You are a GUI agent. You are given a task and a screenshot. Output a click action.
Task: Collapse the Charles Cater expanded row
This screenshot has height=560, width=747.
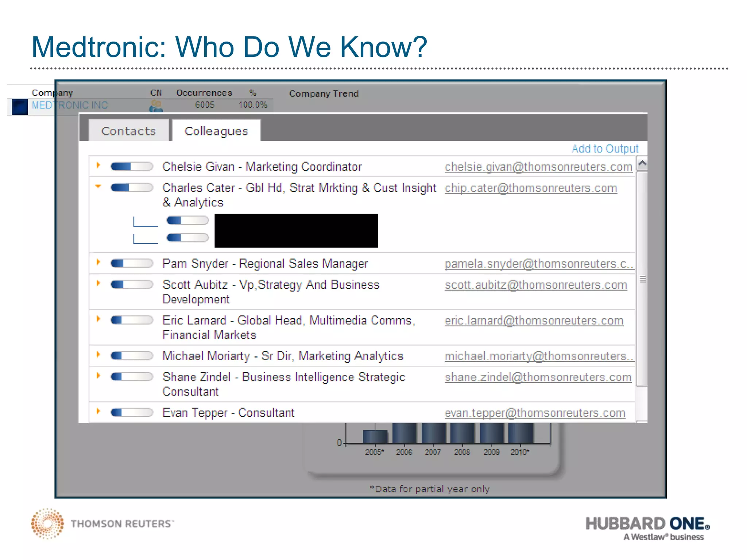[98, 187]
